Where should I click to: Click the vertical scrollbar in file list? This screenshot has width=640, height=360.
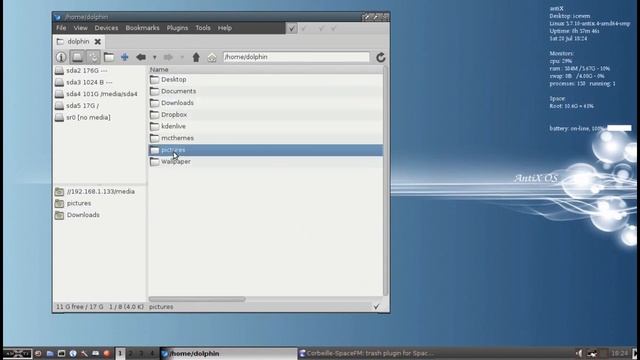pyautogui.click(x=386, y=181)
